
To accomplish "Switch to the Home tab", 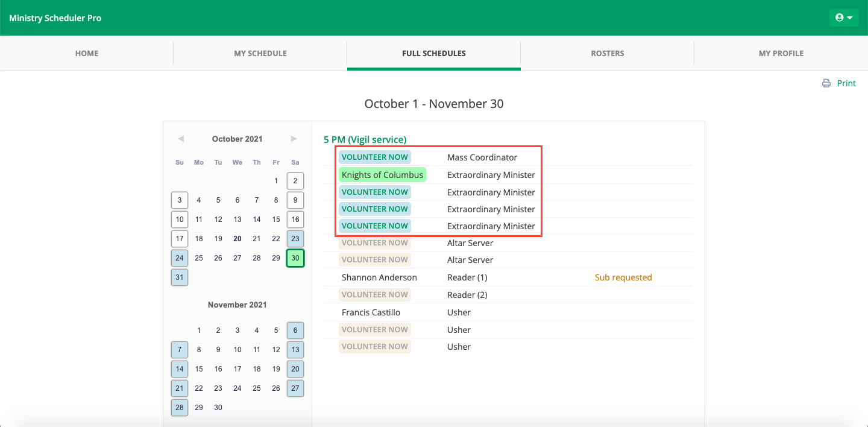I will pos(87,53).
